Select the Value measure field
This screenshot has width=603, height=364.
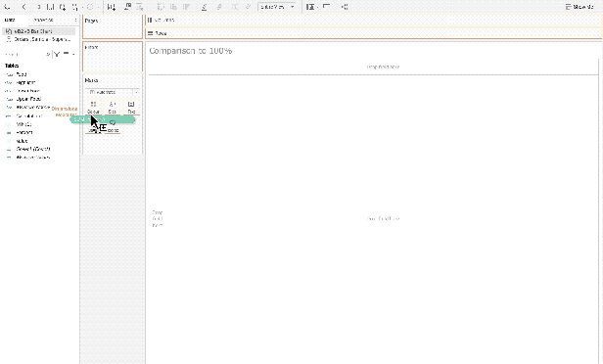tap(22, 141)
